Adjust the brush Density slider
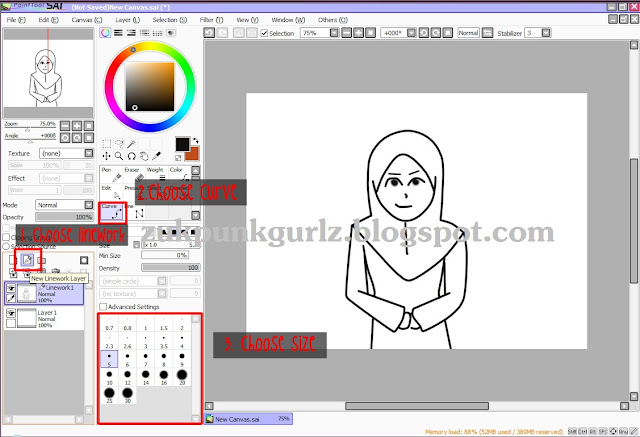Image resolution: width=640 pixels, height=437 pixels. pos(171,268)
